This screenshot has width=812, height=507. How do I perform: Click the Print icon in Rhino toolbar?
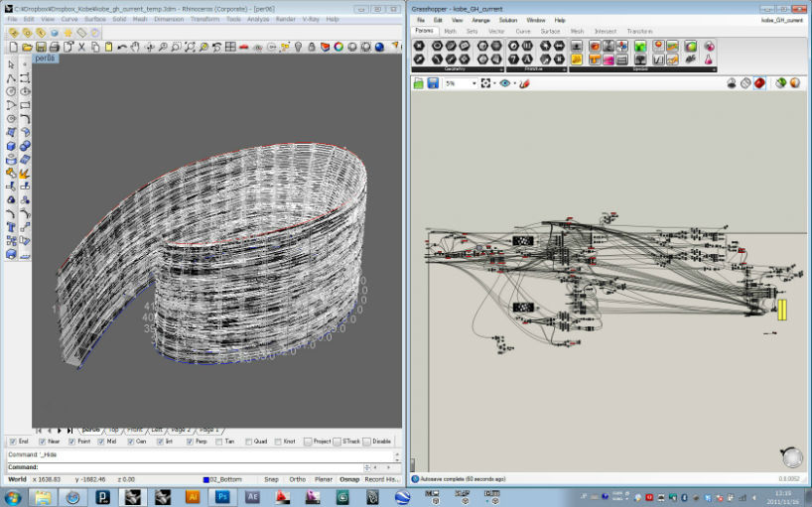[x=54, y=47]
